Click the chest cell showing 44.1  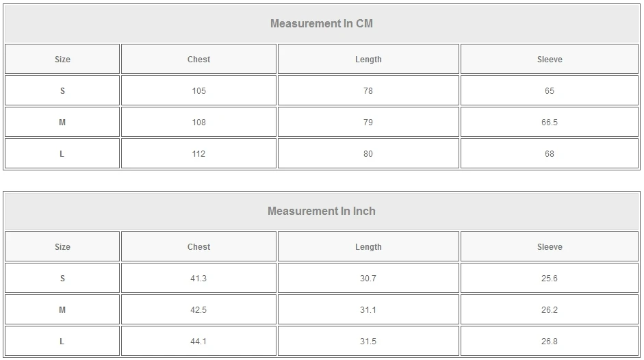coord(199,342)
